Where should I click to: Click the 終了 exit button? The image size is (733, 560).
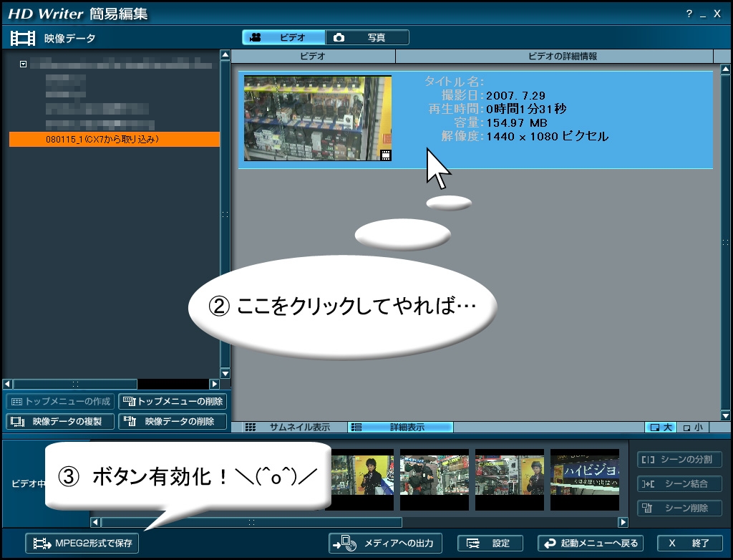coord(689,543)
